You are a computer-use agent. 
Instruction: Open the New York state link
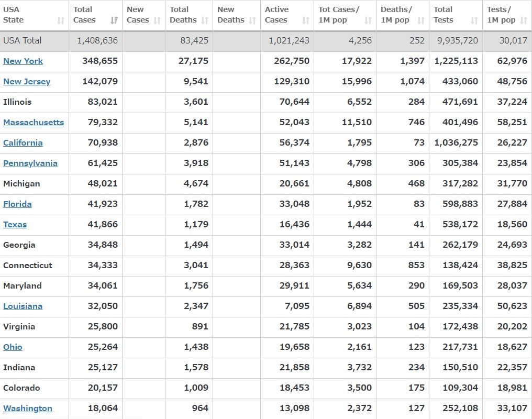pos(23,61)
